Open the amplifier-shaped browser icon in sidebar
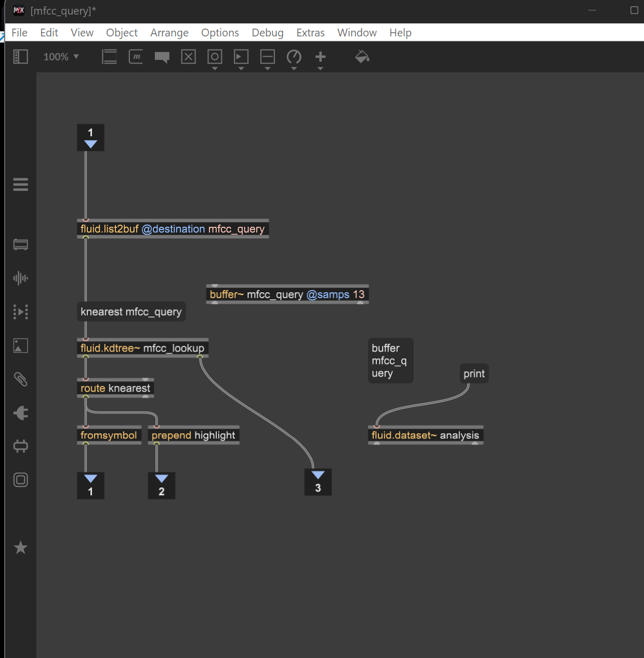644x658 pixels. tap(21, 244)
